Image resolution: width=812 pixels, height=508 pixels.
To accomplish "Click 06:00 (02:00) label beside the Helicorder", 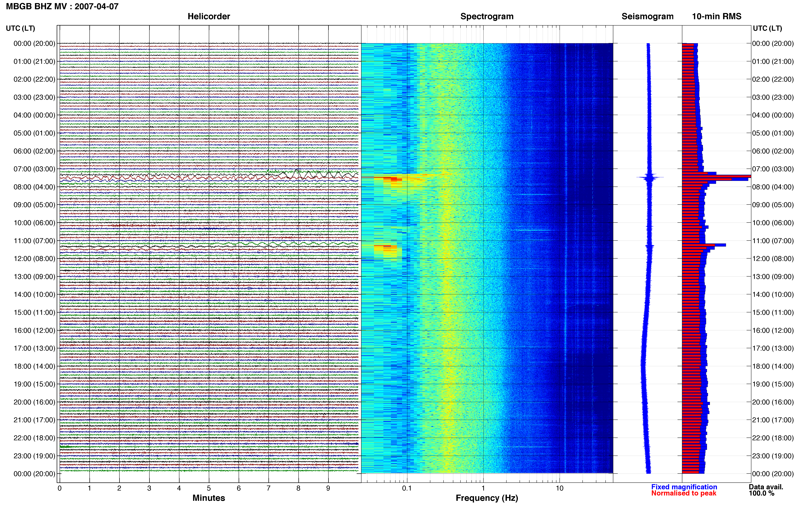I will [x=34, y=151].
